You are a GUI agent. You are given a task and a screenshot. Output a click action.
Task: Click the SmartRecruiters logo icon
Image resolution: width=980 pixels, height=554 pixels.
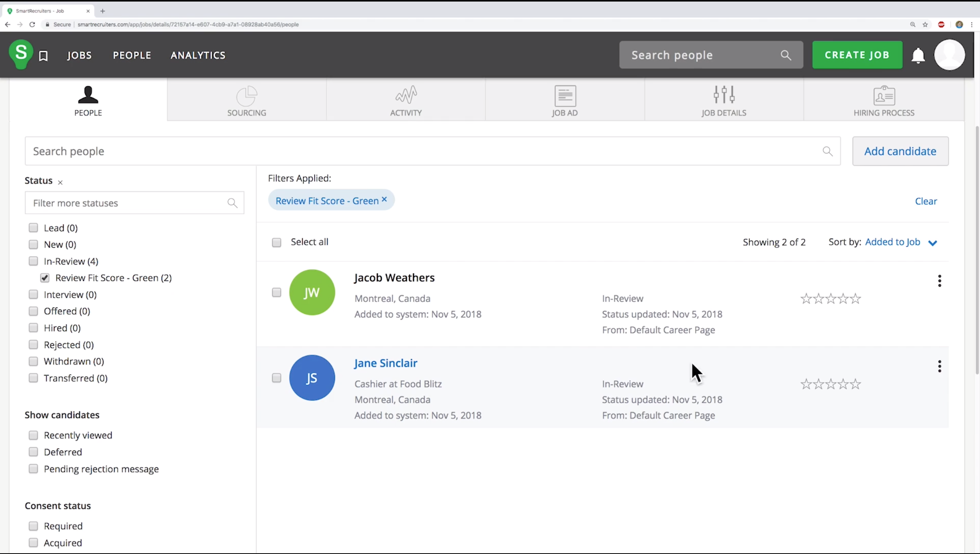point(21,54)
